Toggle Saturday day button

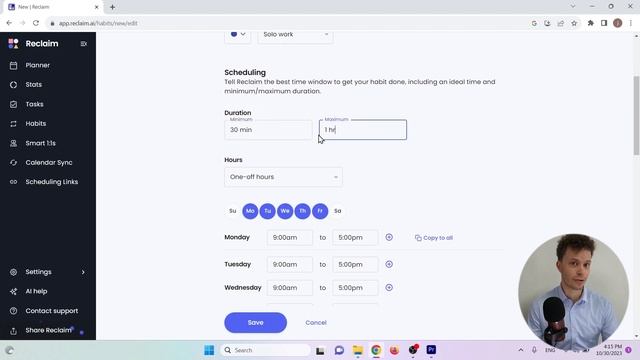click(x=338, y=211)
